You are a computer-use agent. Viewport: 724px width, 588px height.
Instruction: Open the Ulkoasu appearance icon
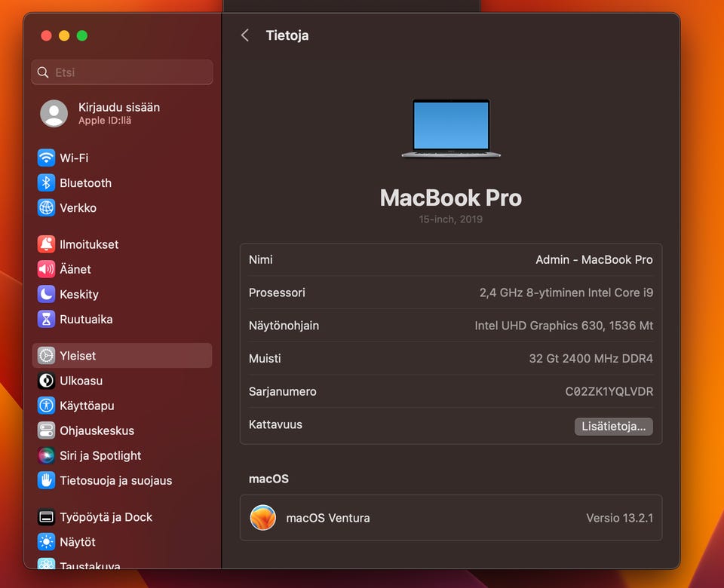coord(46,380)
